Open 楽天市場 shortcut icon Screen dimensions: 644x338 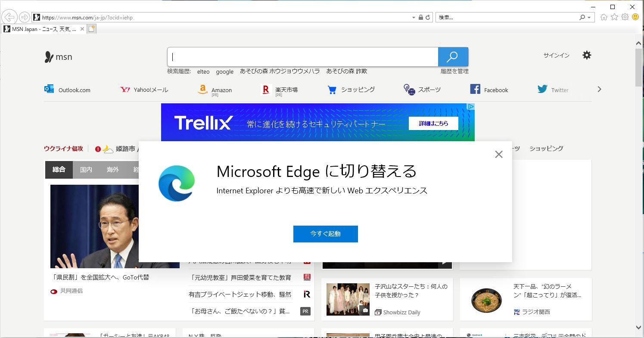pyautogui.click(x=266, y=90)
